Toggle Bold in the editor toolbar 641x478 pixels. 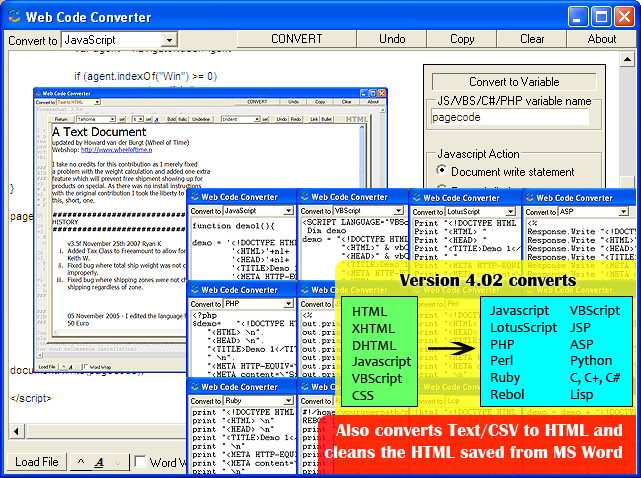(171, 119)
